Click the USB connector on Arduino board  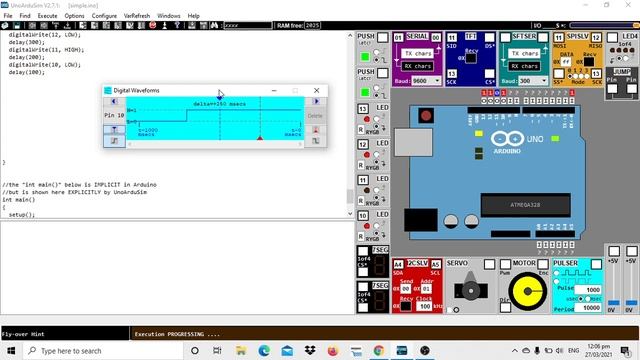coord(413,142)
